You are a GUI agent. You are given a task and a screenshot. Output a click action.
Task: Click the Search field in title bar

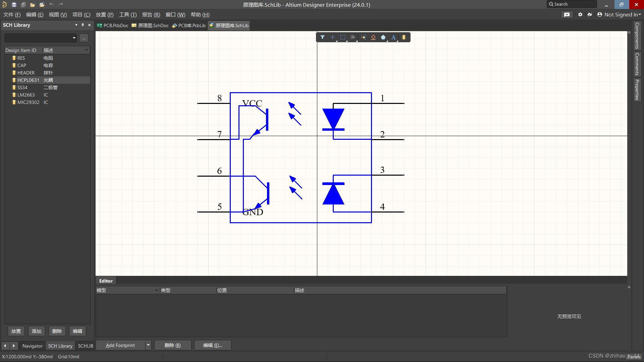tap(572, 4)
